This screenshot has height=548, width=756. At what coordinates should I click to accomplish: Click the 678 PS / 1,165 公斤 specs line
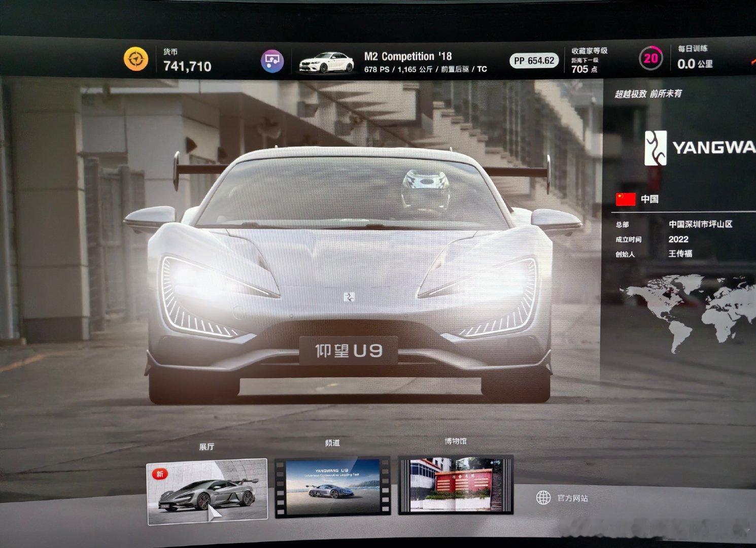coord(425,69)
